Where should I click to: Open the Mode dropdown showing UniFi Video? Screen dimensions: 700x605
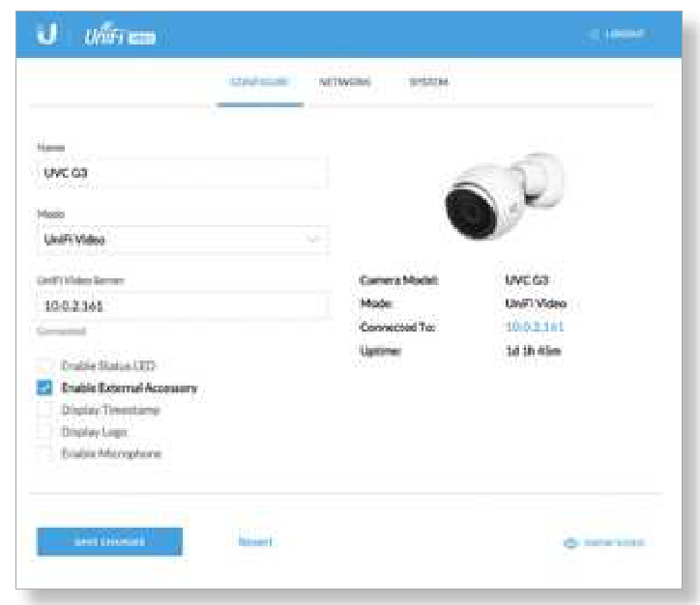coord(183,240)
